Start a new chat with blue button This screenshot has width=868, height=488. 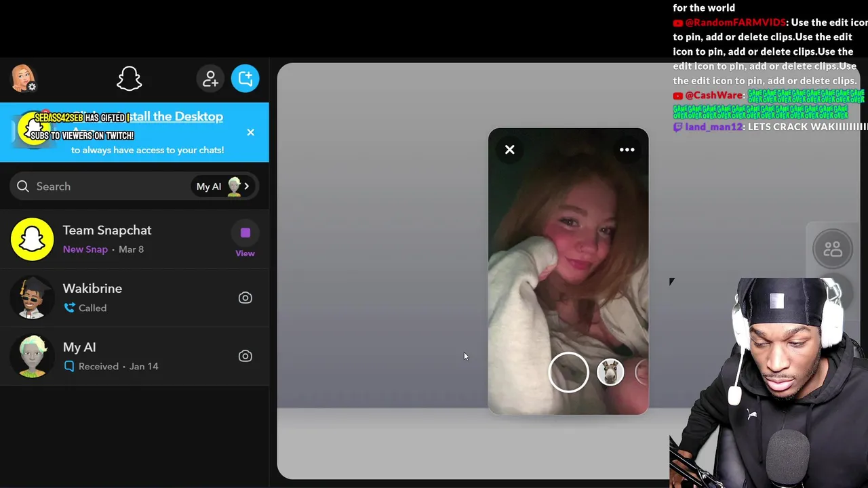[245, 79]
